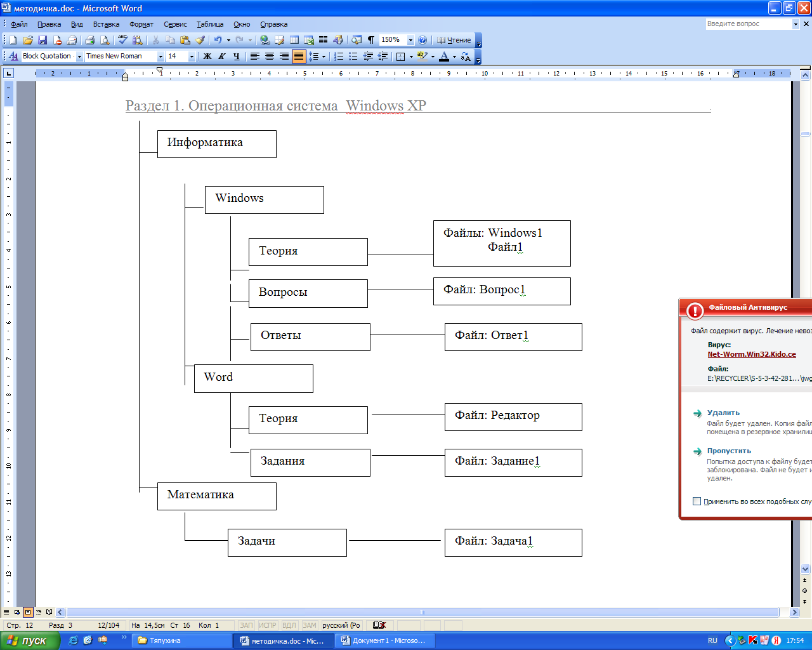This screenshot has width=812, height=650.
Task: Open the Block Quotation style dropdown
Action: pos(79,56)
